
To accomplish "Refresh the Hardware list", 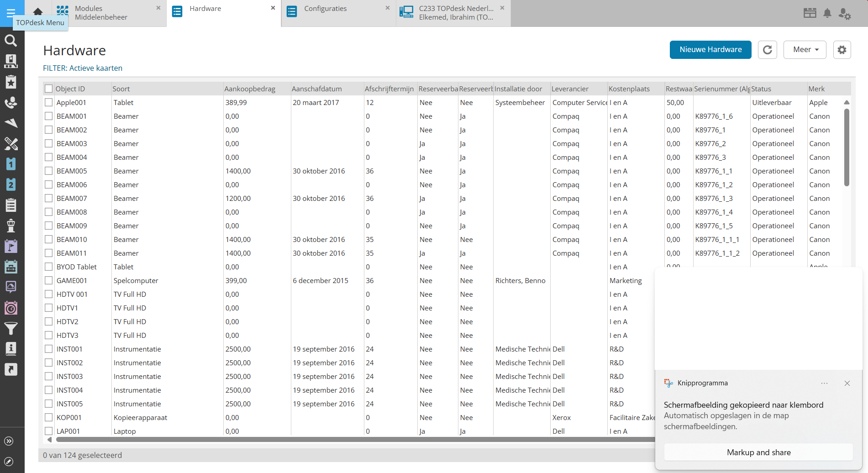I will tap(767, 50).
